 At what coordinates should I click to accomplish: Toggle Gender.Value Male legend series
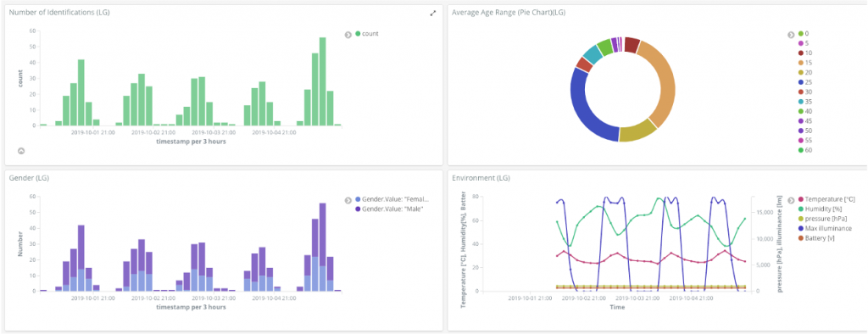point(389,209)
